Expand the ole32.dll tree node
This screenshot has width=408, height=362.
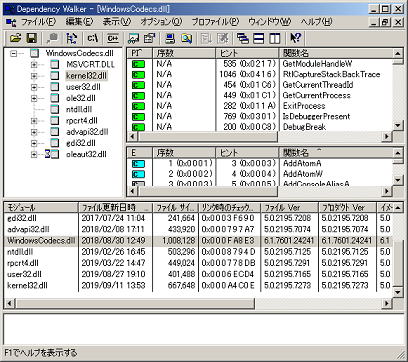click(x=34, y=98)
